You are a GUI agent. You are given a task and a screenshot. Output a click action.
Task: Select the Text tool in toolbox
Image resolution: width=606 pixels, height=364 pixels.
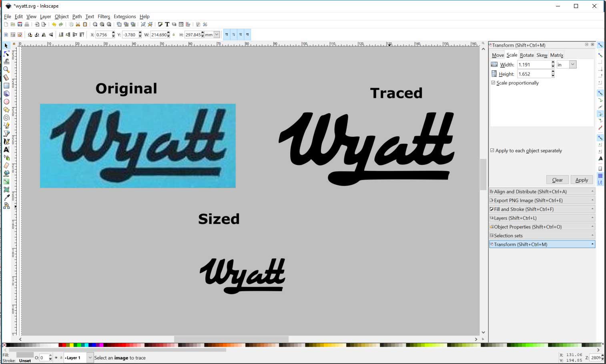tap(6, 150)
